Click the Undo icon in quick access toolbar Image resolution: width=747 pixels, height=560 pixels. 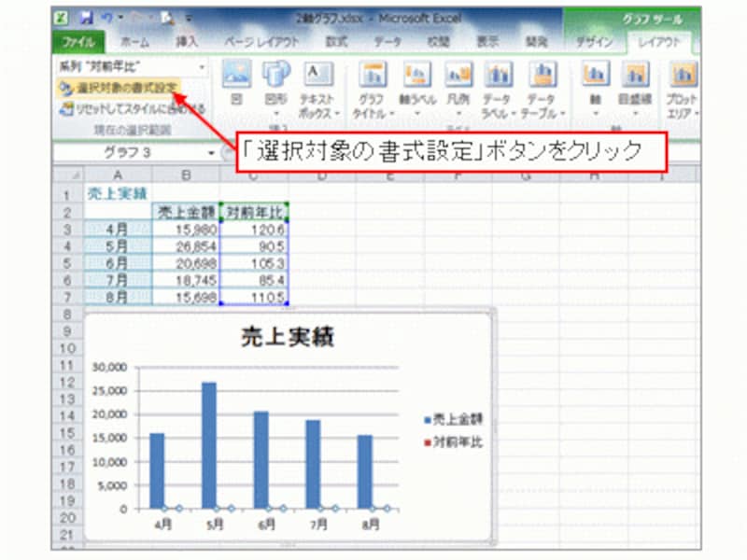click(x=106, y=18)
